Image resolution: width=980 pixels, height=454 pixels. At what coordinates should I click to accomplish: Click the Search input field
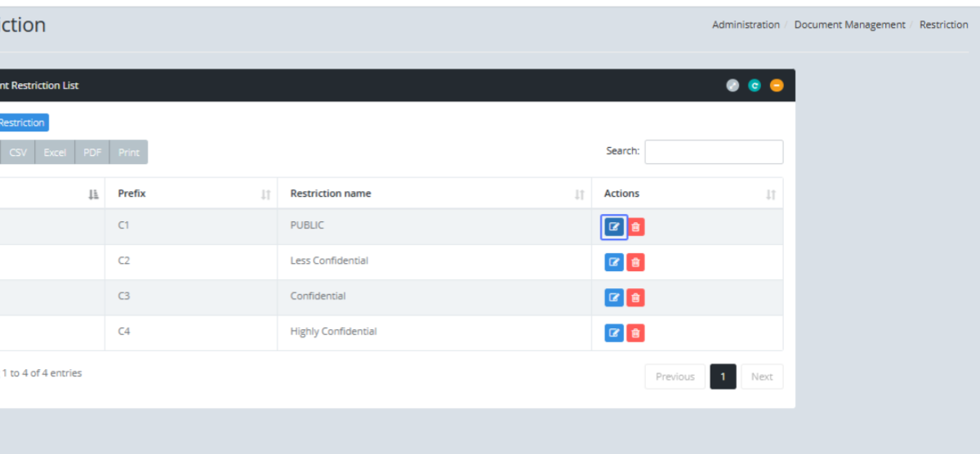tap(714, 152)
